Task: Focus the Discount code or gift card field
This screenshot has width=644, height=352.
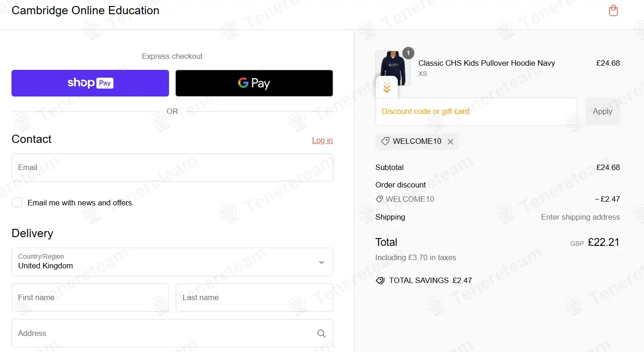Action: 476,112
